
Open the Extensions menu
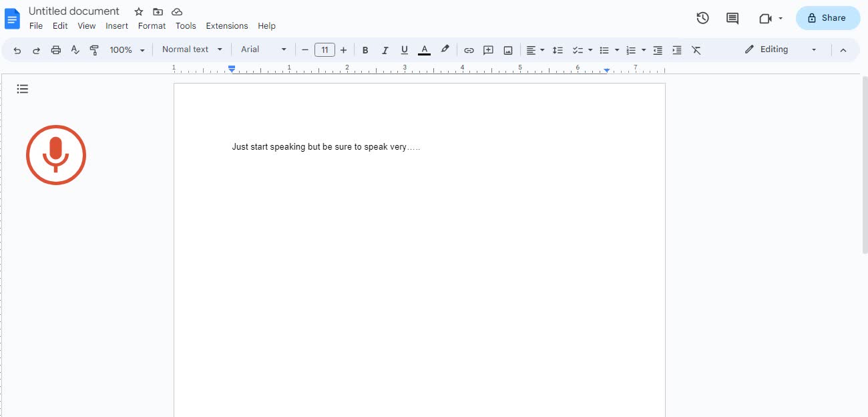click(x=226, y=25)
